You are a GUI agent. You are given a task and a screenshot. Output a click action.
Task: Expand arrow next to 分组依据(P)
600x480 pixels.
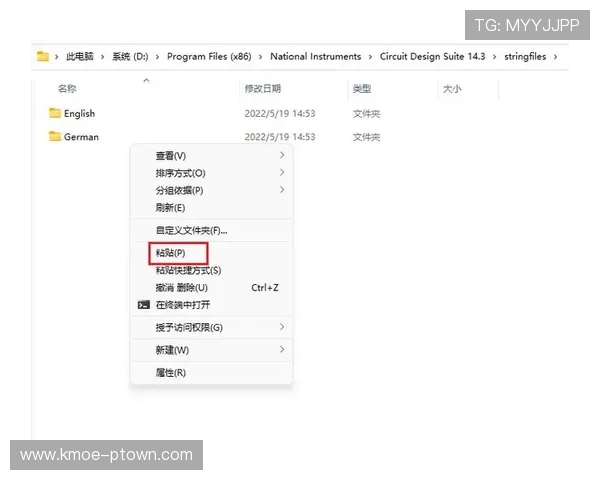(282, 189)
